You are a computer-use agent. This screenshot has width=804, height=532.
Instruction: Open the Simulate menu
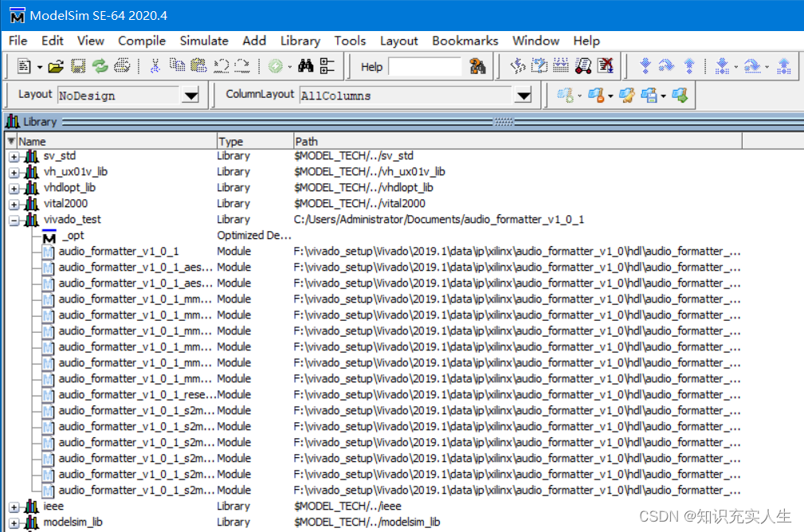click(x=203, y=41)
